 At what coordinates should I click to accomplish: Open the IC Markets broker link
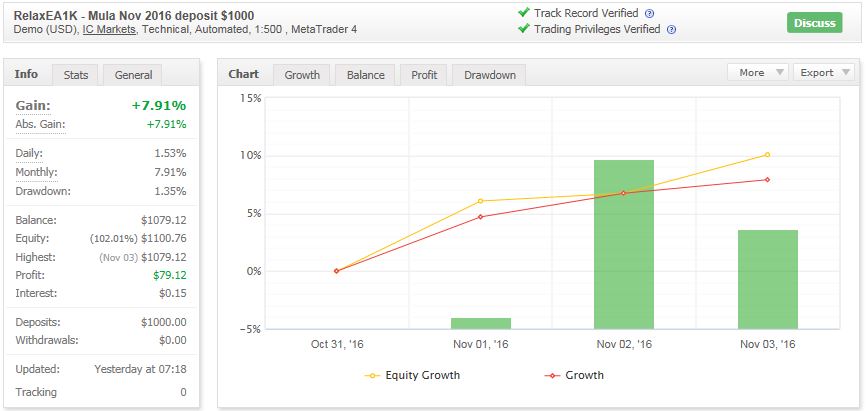tap(109, 30)
